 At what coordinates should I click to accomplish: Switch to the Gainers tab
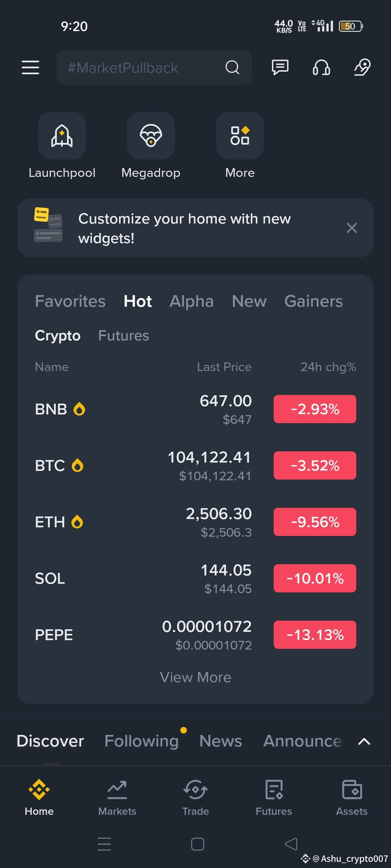pyautogui.click(x=314, y=301)
